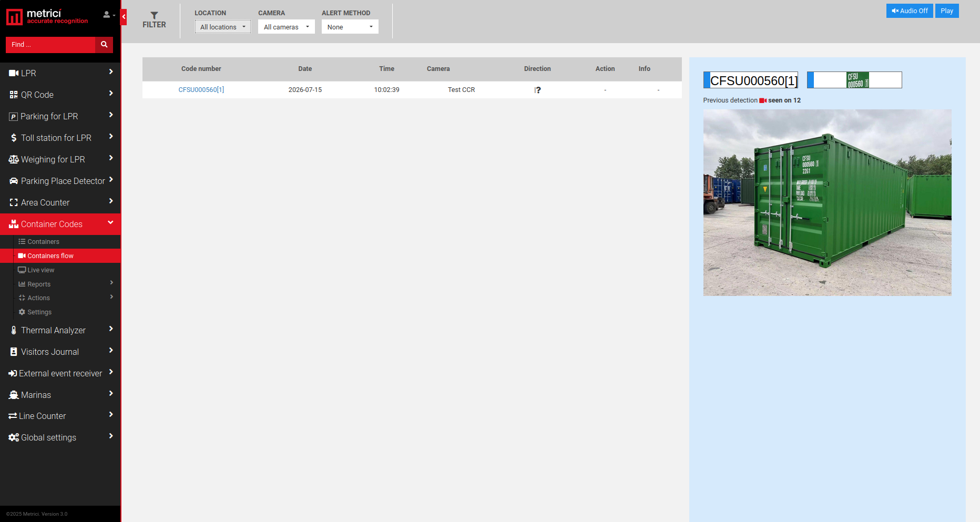Expand the QR Code menu chevron
Viewport: 980px width, 522px height.
point(111,93)
